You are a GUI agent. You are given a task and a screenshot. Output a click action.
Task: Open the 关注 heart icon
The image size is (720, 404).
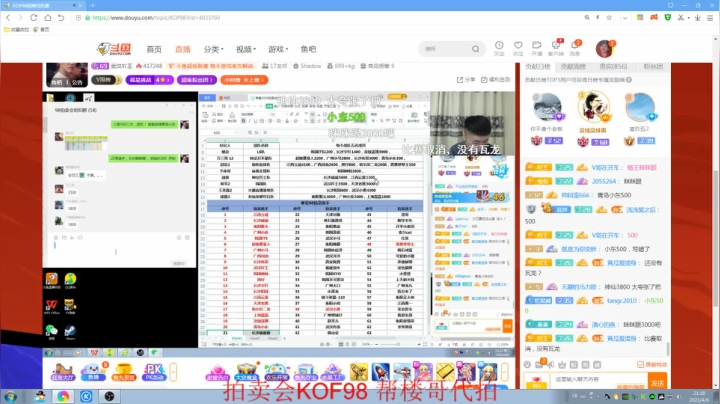point(518,48)
